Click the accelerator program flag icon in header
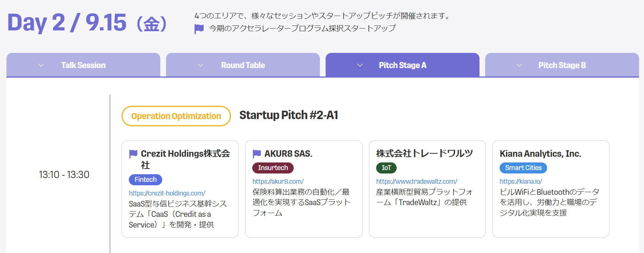 pos(199,29)
